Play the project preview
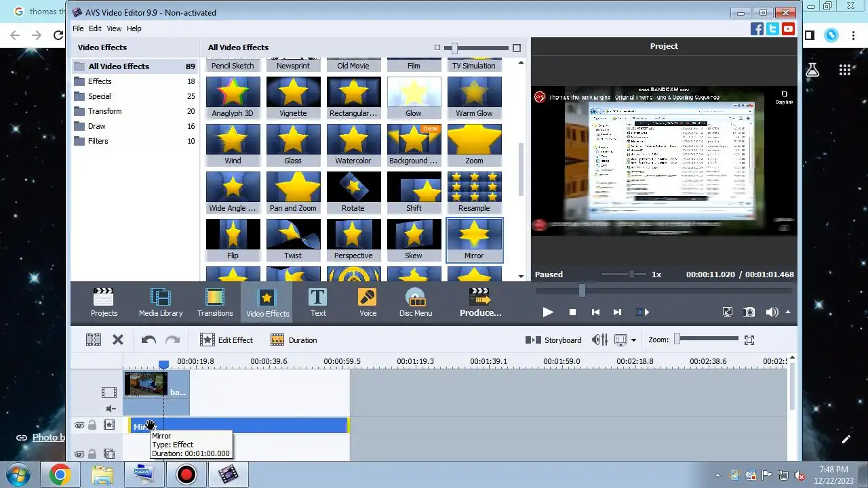 (548, 312)
